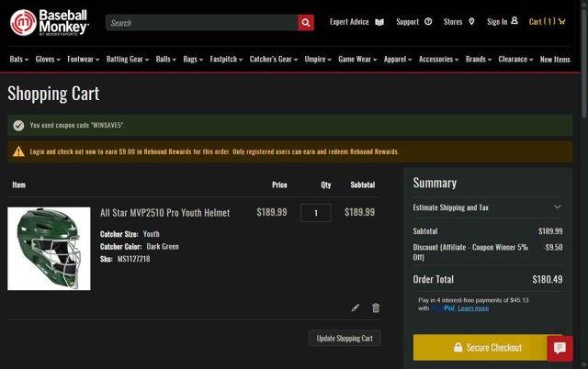Click the Rebound Rewards warning triangle icon

click(18, 151)
